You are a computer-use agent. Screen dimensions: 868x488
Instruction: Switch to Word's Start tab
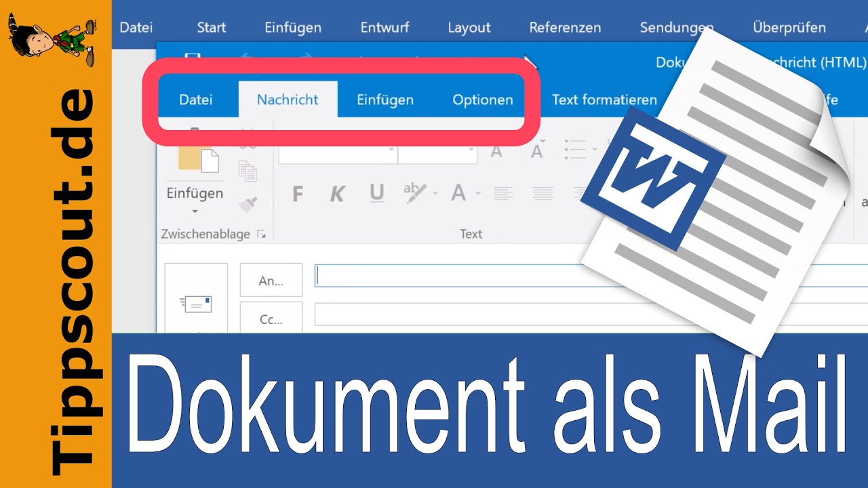pos(212,28)
